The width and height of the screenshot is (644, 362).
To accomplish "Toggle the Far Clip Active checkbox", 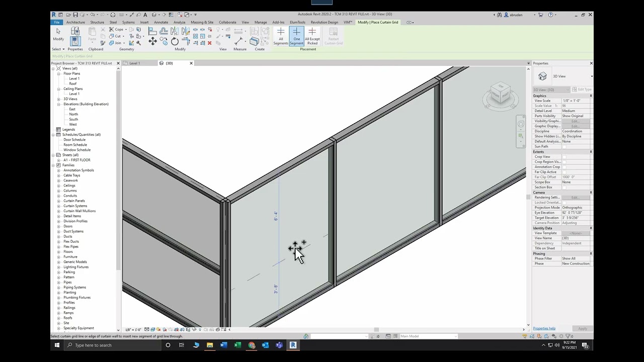I will 564,172.
